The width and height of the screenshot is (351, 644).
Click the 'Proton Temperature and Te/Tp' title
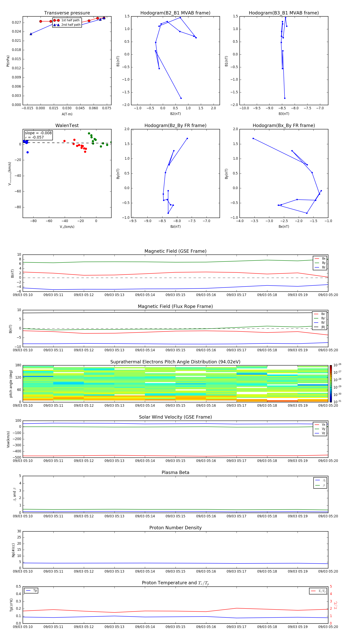point(175,583)
